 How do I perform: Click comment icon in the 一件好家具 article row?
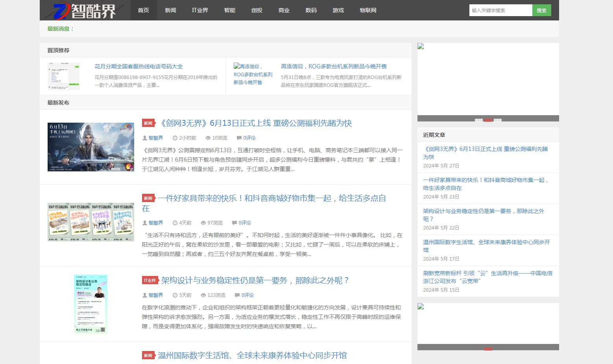(x=234, y=223)
